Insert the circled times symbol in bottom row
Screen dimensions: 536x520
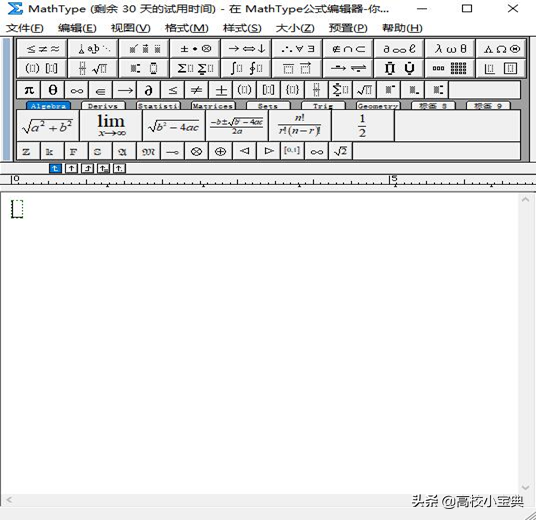click(x=196, y=151)
